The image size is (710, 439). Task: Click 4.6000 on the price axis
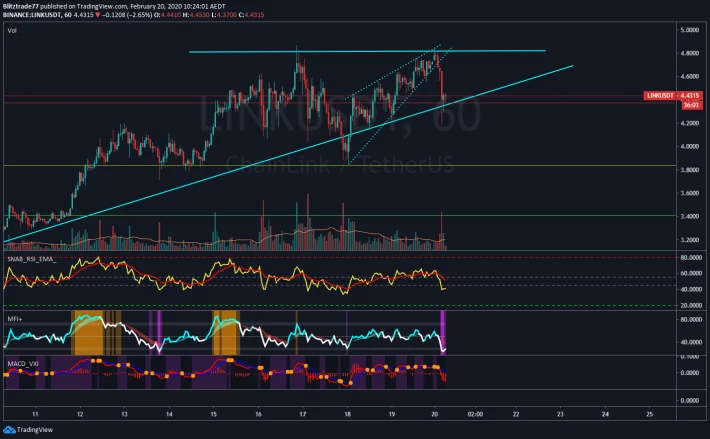pyautogui.click(x=689, y=76)
